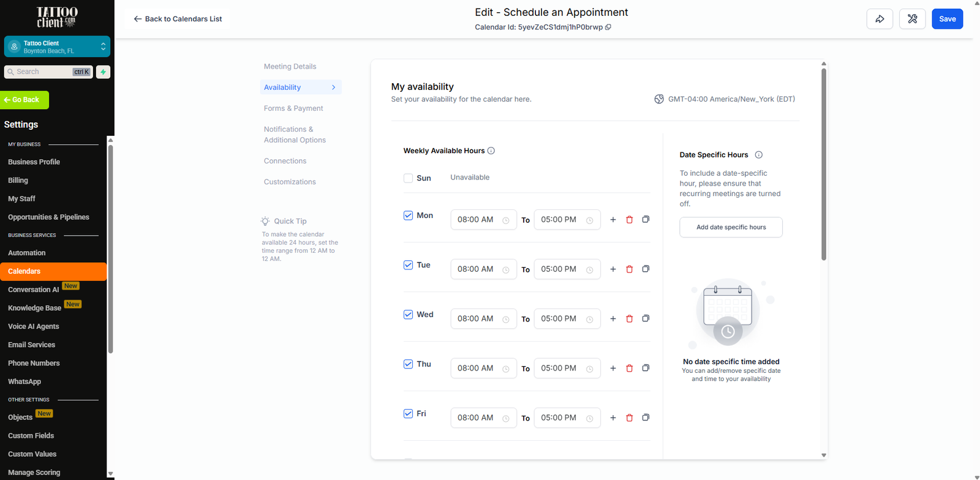The image size is (980, 480).
Task: Uncheck the Monday availability checkbox
Action: pos(408,216)
